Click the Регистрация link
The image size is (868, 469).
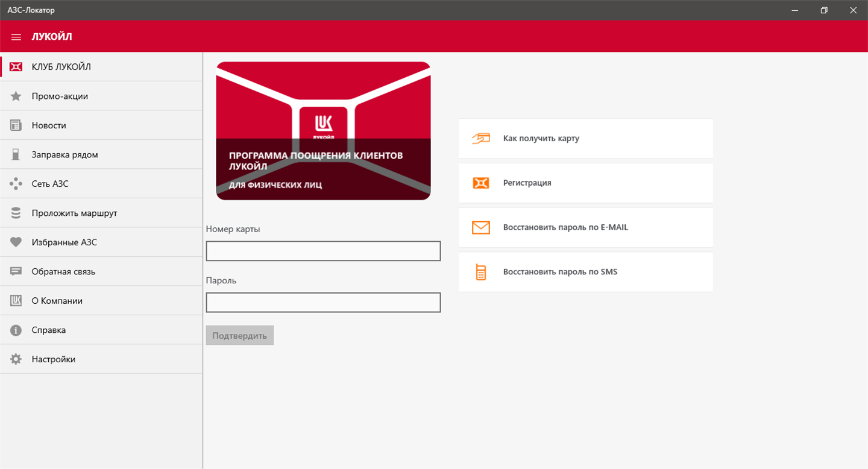586,183
